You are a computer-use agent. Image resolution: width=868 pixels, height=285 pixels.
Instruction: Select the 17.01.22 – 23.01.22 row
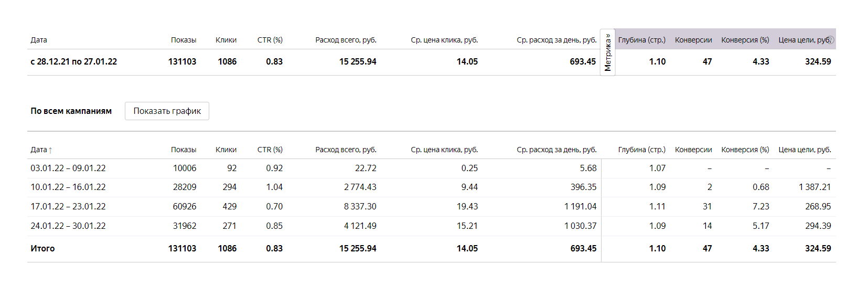[431, 207]
